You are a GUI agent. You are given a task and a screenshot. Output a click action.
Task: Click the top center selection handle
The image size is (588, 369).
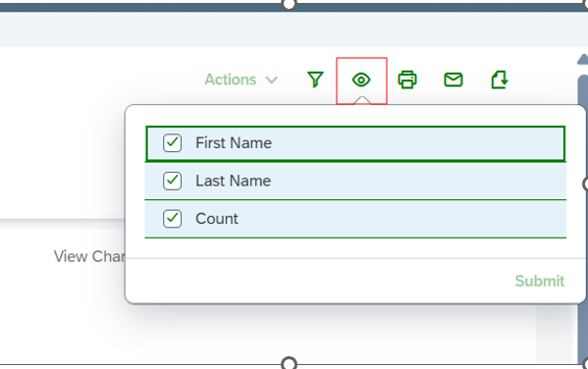tap(289, 4)
